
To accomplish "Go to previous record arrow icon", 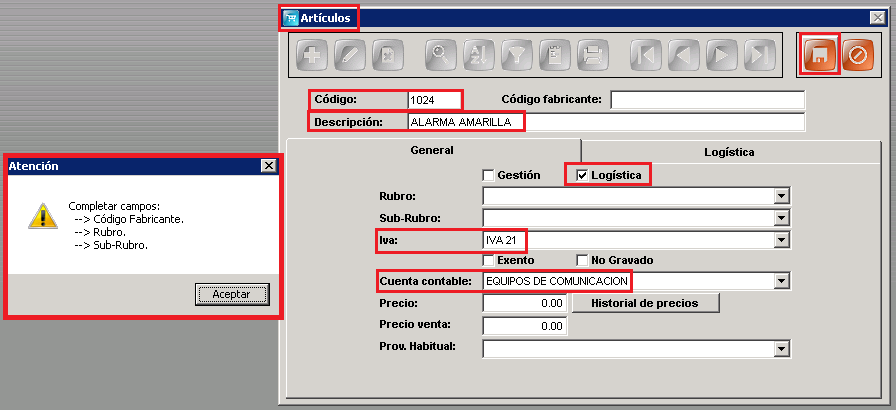I will 683,55.
